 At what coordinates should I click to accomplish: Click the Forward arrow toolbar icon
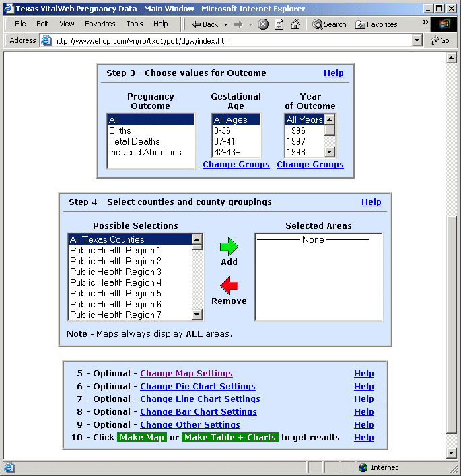[238, 24]
